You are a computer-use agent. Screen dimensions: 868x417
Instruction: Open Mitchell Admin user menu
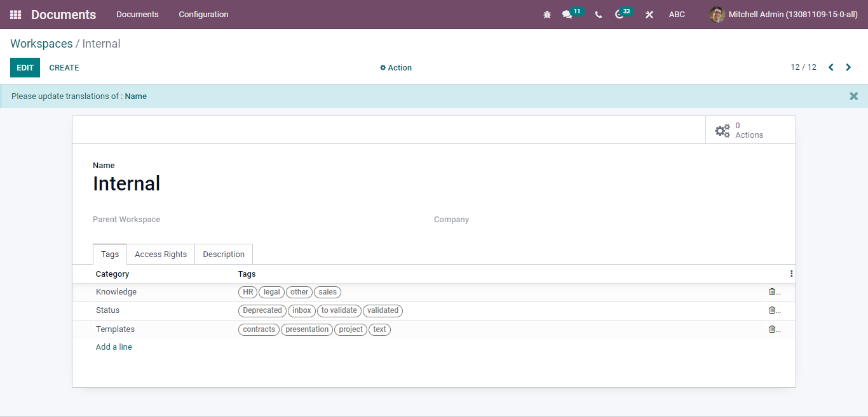(783, 14)
